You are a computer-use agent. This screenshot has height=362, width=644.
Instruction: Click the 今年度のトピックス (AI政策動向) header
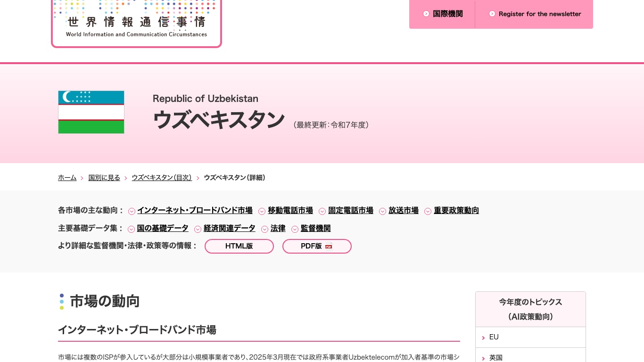click(530, 309)
